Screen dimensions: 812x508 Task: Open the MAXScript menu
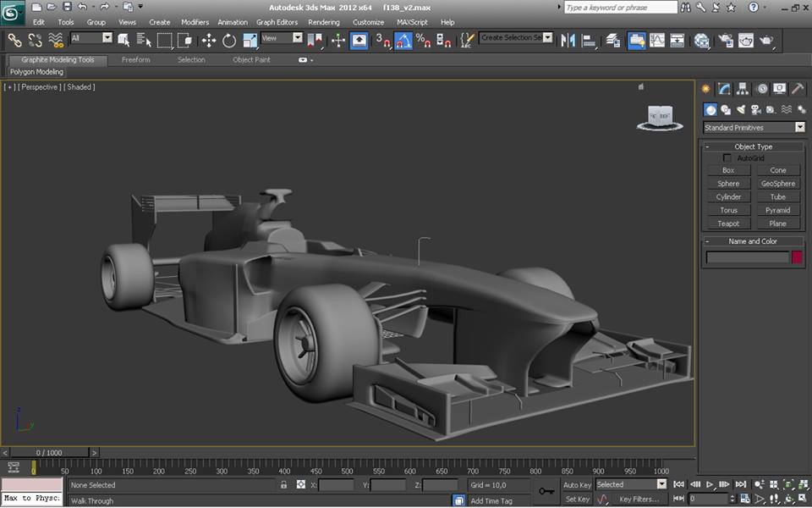(x=412, y=22)
